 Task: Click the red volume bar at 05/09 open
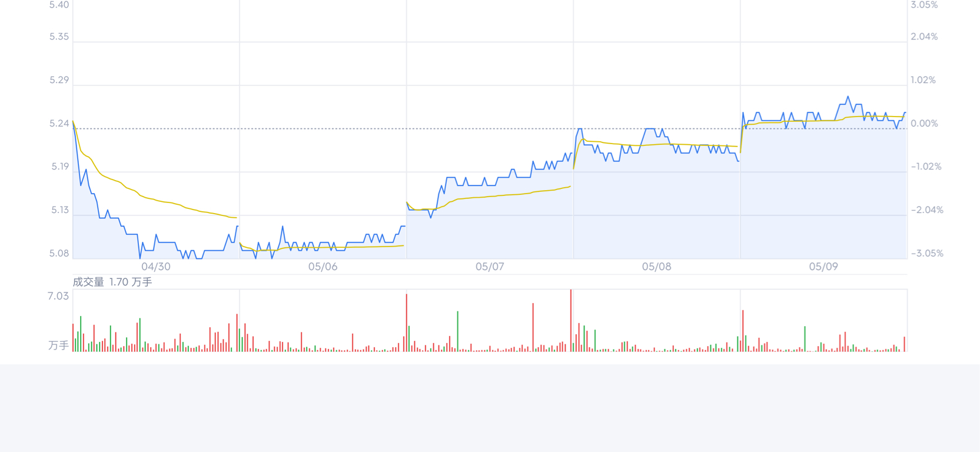pyautogui.click(x=743, y=331)
